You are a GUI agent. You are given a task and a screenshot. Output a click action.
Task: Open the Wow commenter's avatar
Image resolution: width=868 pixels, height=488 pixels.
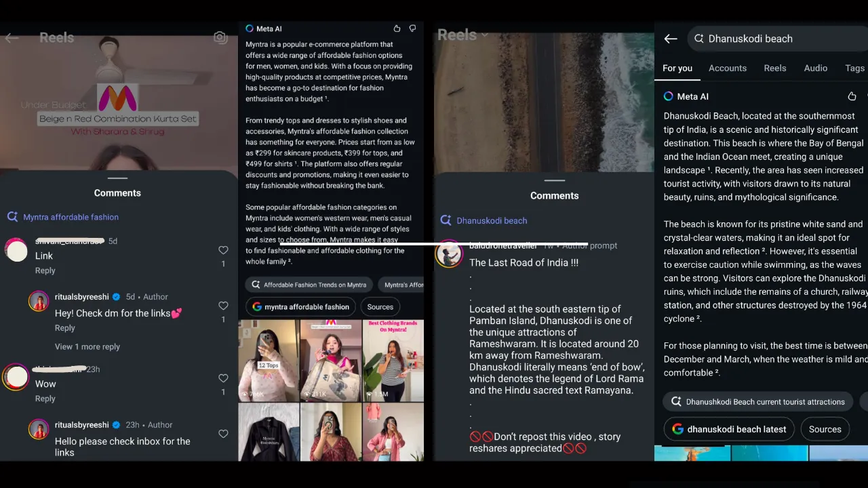click(x=16, y=377)
